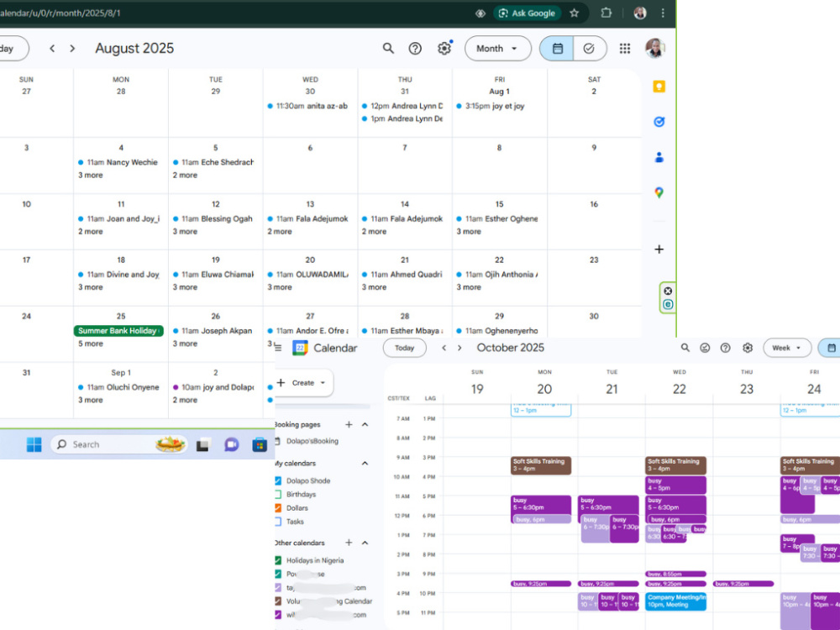Show 3 more events on August 4
Image resolution: width=840 pixels, height=630 pixels.
pos(91,176)
